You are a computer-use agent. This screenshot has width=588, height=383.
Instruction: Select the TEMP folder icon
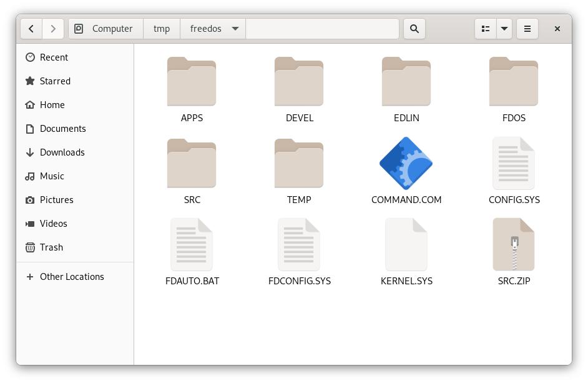point(299,163)
